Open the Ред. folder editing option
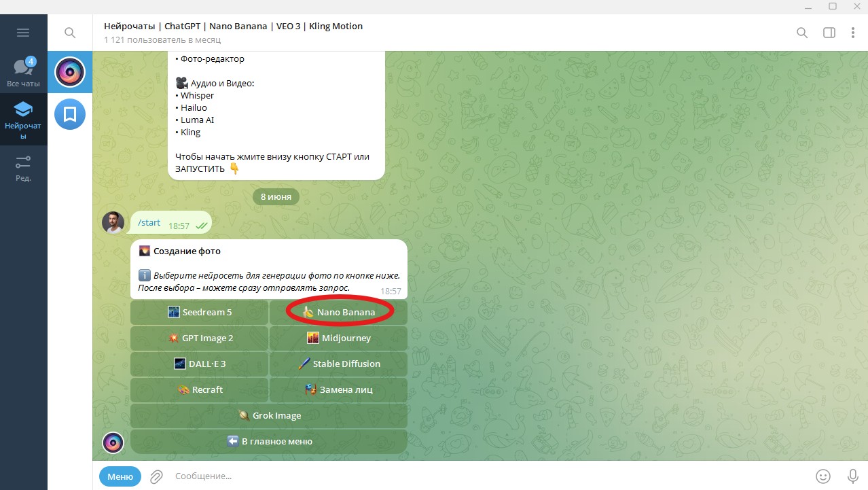 click(23, 168)
